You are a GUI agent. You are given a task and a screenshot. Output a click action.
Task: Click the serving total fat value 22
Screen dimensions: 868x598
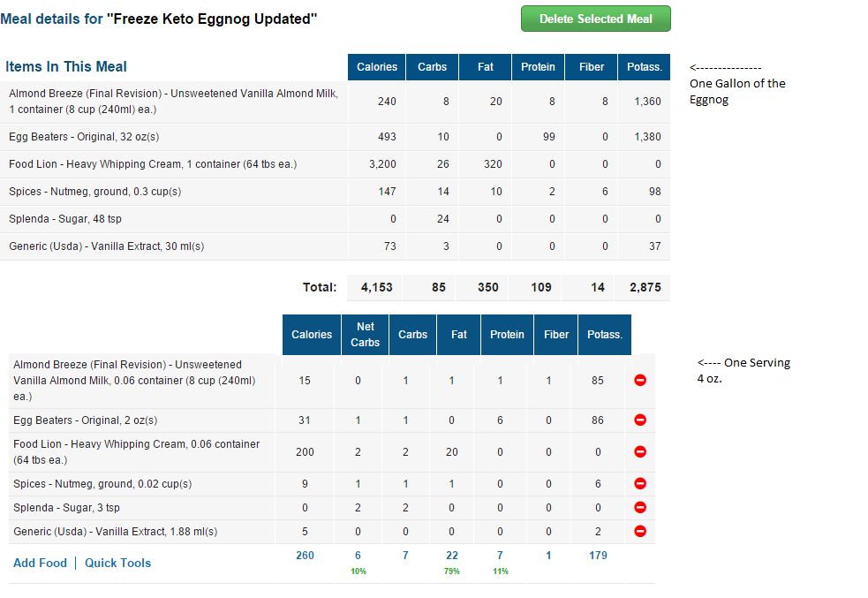(x=452, y=556)
